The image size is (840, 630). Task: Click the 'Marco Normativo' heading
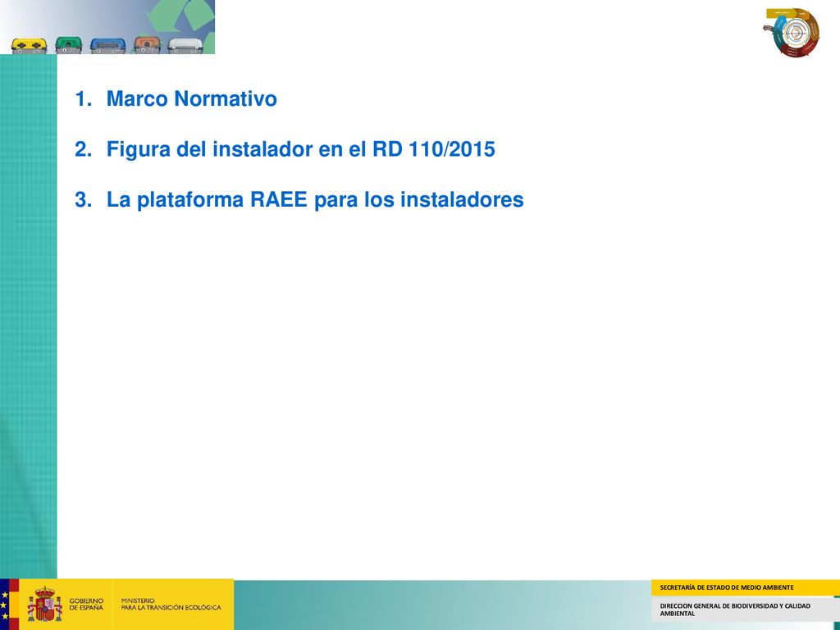click(x=191, y=98)
